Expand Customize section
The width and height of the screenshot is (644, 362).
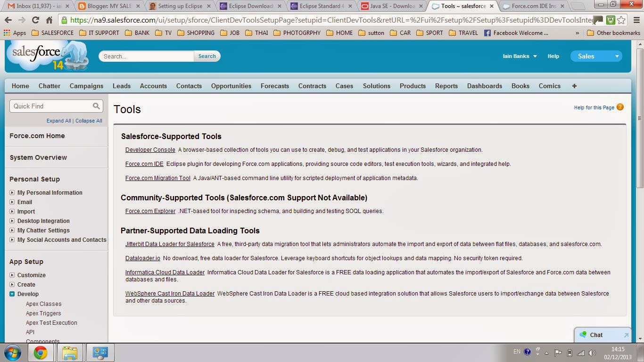(x=12, y=275)
